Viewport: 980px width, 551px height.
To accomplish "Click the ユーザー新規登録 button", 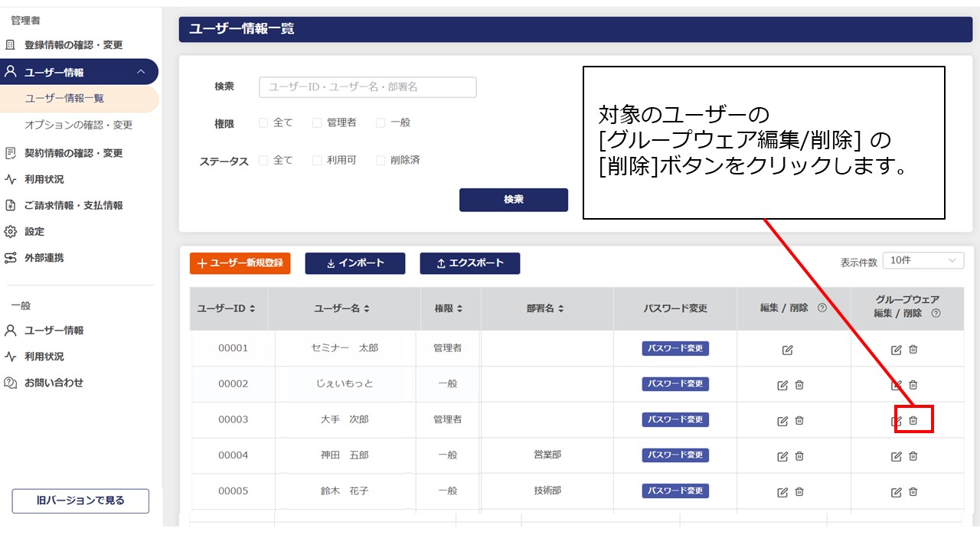I will [x=240, y=262].
